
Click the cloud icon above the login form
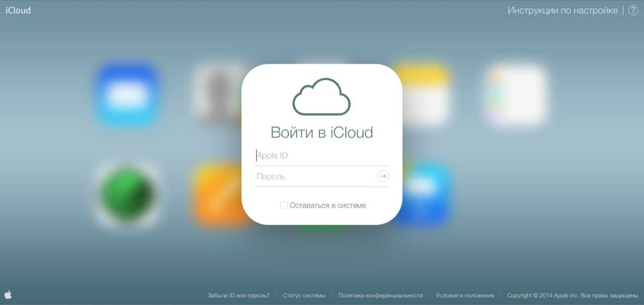(x=321, y=97)
